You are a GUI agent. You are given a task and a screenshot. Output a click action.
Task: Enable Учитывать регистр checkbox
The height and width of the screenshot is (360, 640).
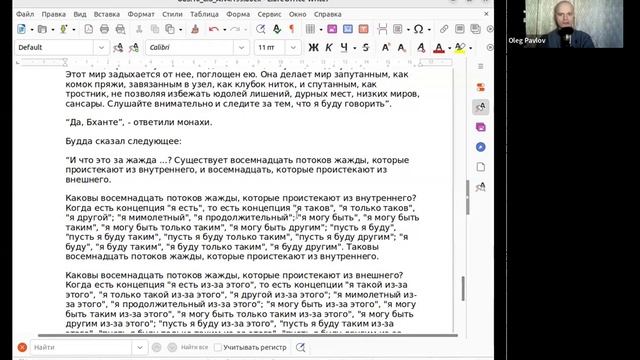pos(218,347)
